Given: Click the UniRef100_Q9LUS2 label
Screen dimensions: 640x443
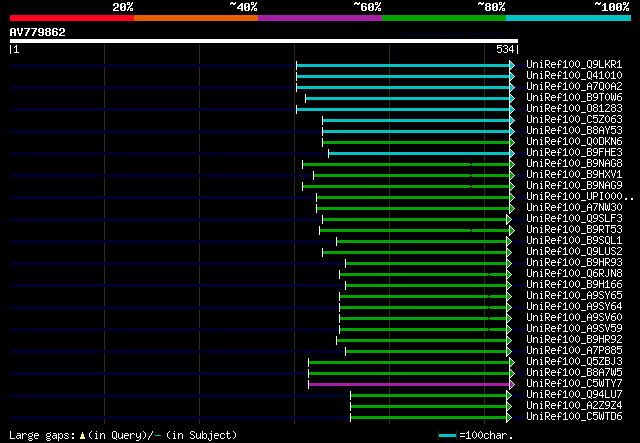Looking at the screenshot, I should tap(574, 252).
